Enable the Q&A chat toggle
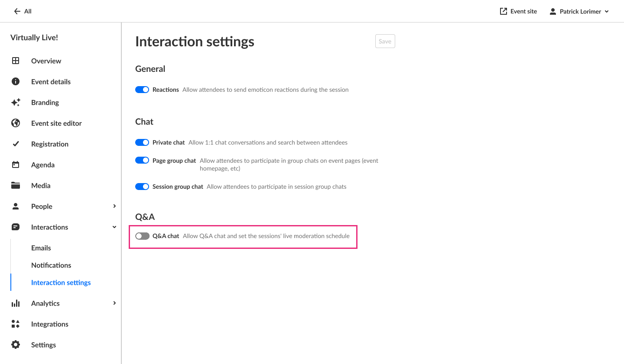Viewport: 624px width, 364px height. coord(142,236)
